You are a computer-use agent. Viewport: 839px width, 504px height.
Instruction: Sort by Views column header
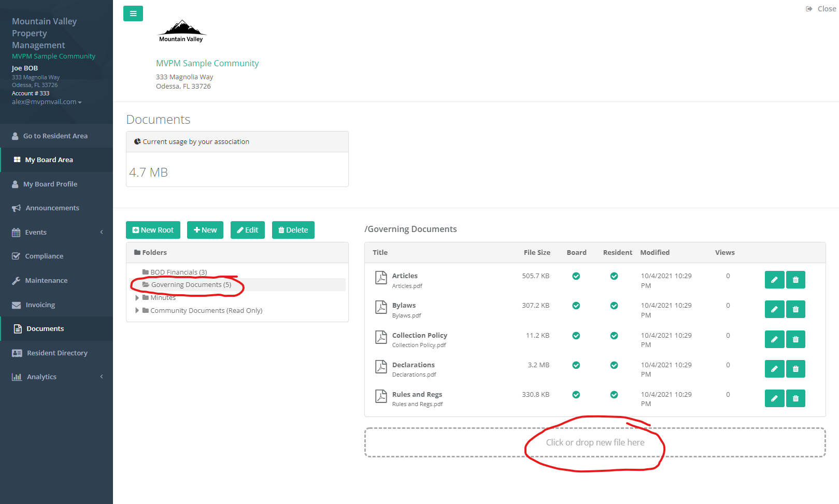[x=725, y=252]
